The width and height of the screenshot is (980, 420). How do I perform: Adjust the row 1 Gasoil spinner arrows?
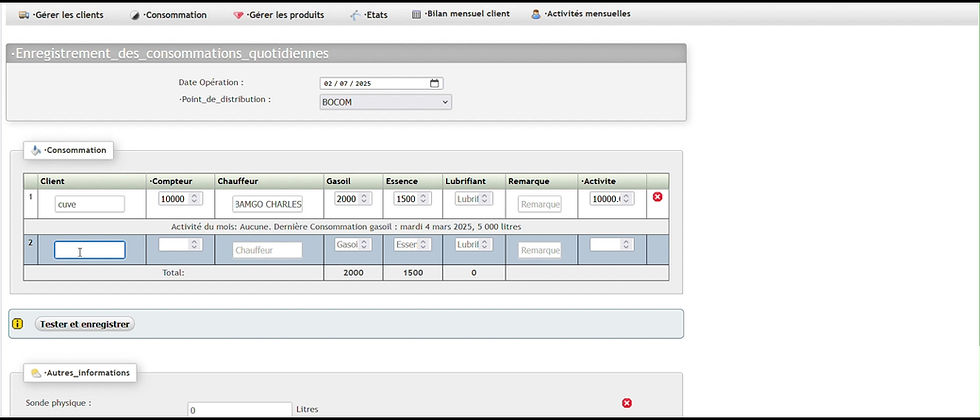(364, 198)
